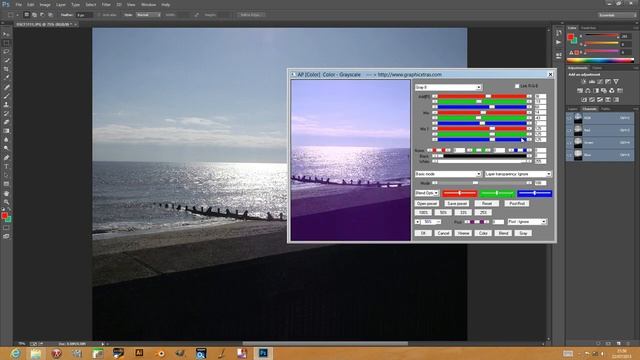The width and height of the screenshot is (640, 360).
Task: Click the Reset button
Action: tap(487, 203)
